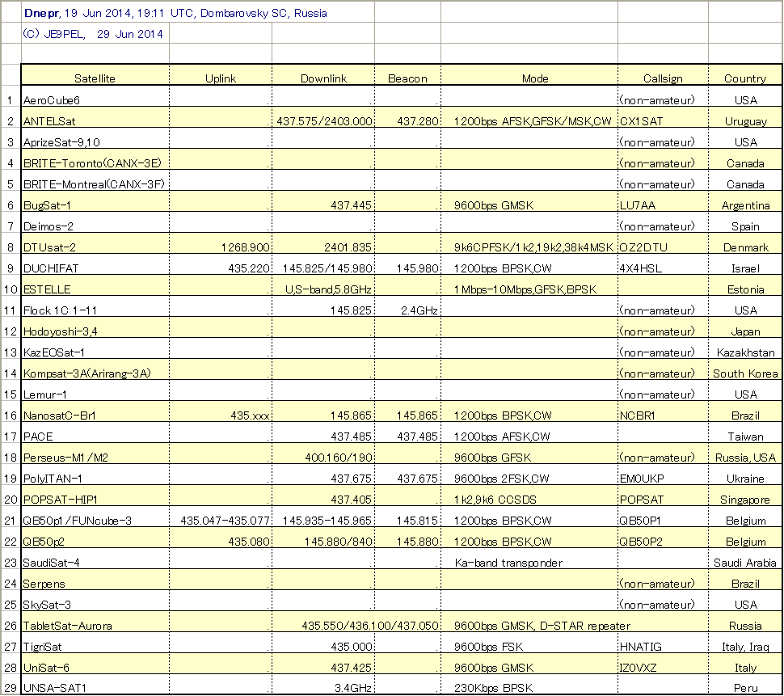Select the Country column header

(x=745, y=75)
